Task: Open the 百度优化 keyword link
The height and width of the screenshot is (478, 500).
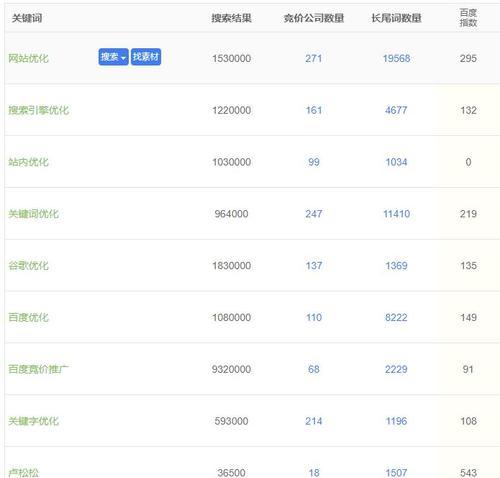Action: pos(28,317)
